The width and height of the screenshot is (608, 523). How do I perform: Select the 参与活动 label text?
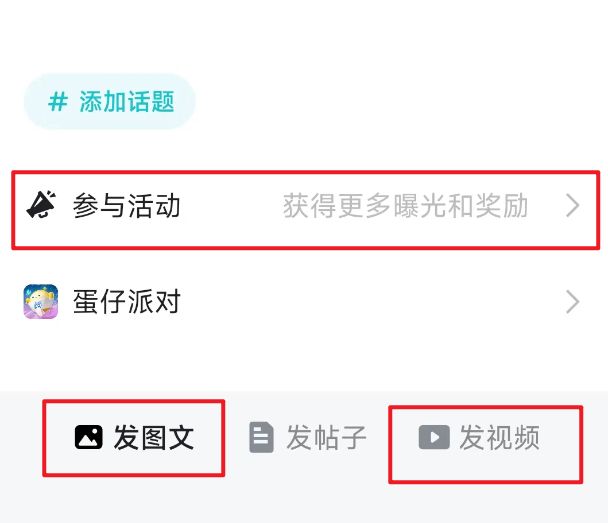[x=127, y=206]
